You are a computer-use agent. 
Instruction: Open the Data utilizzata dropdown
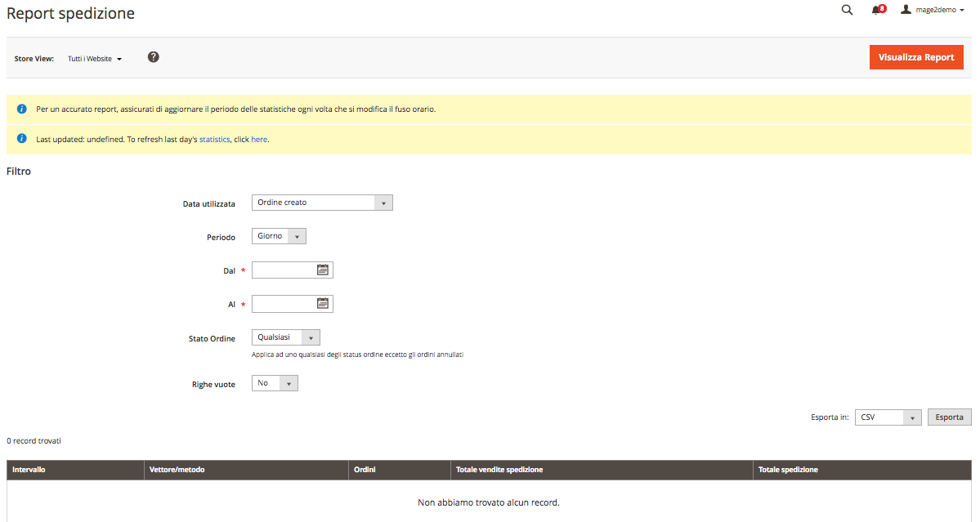pos(322,203)
